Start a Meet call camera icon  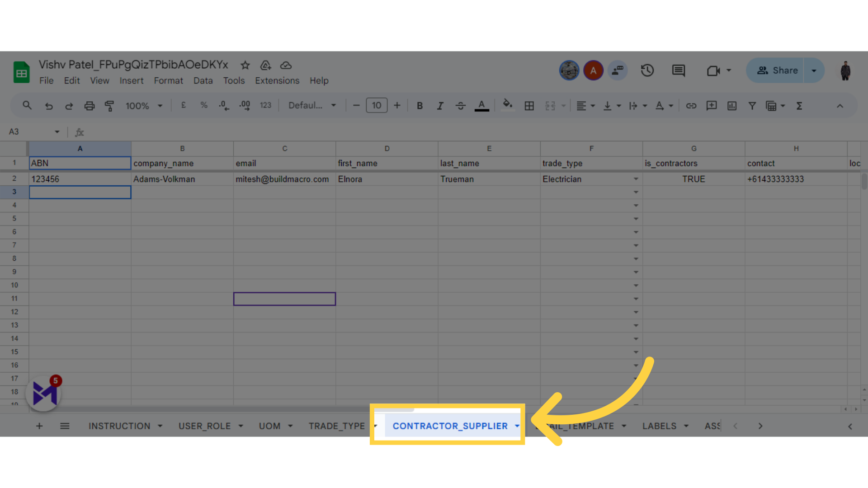(713, 70)
